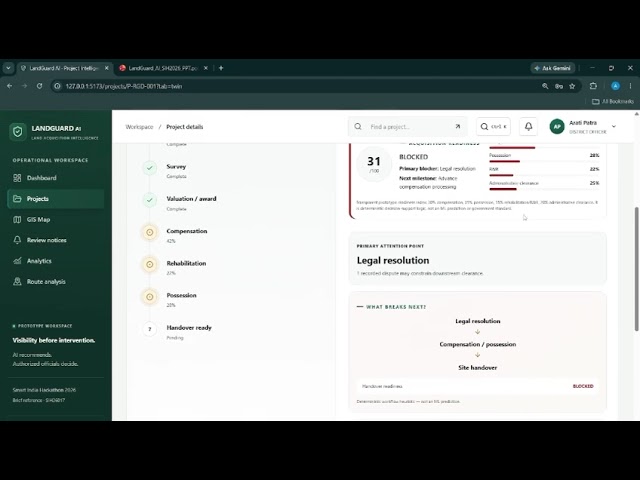Click the Possession 28% progress bar
Viewport: 640px width, 480px height.
[544, 162]
